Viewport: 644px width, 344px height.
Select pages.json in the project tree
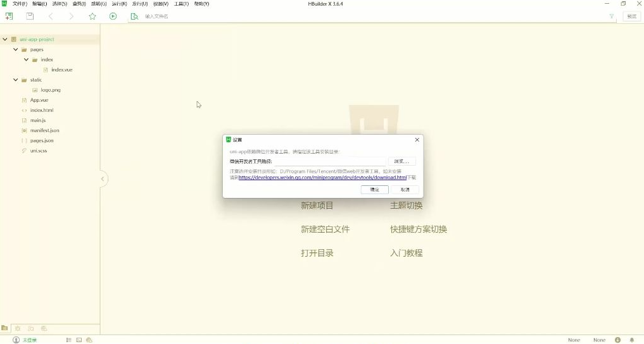(42, 140)
